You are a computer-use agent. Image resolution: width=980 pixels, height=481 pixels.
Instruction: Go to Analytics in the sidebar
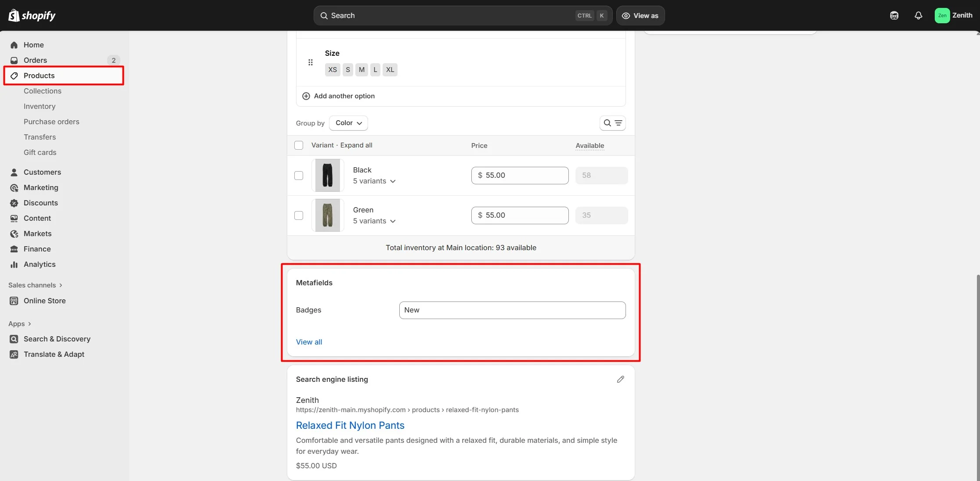click(40, 264)
